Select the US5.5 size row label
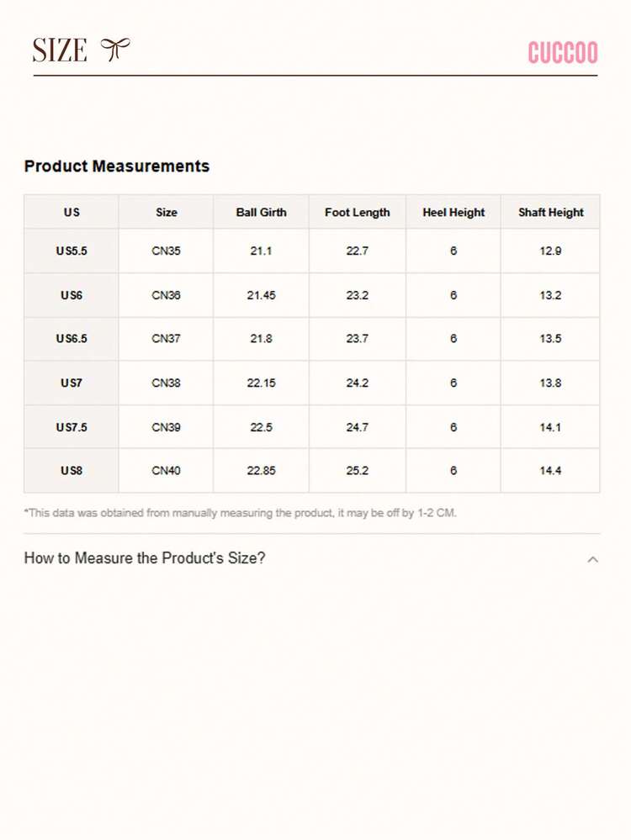Screen dimensions: 631x840 (x=72, y=251)
